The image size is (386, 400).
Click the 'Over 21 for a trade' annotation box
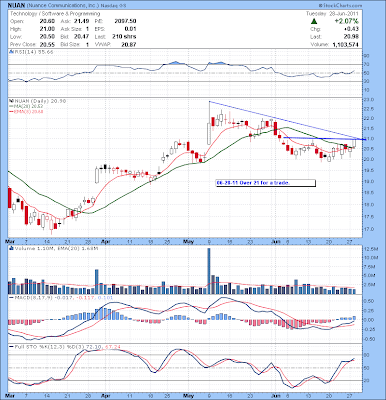click(x=266, y=183)
